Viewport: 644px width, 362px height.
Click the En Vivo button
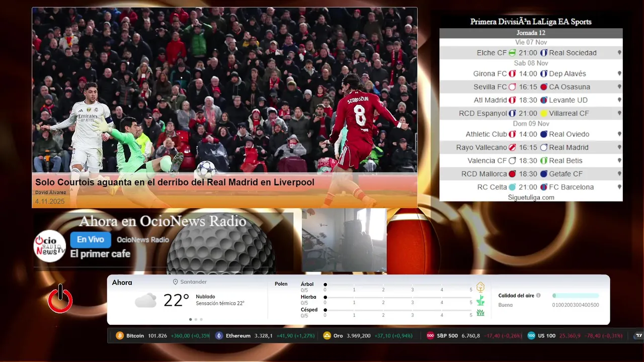coord(91,240)
